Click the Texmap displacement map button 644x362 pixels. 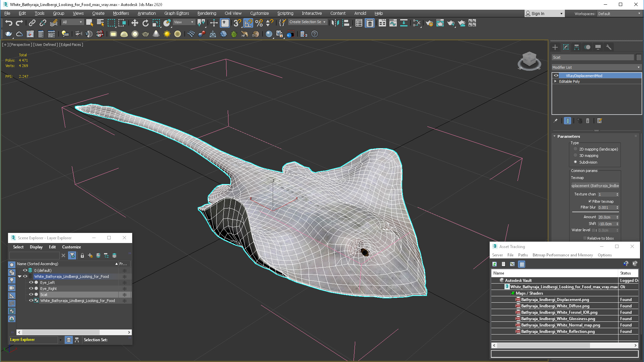tap(595, 186)
